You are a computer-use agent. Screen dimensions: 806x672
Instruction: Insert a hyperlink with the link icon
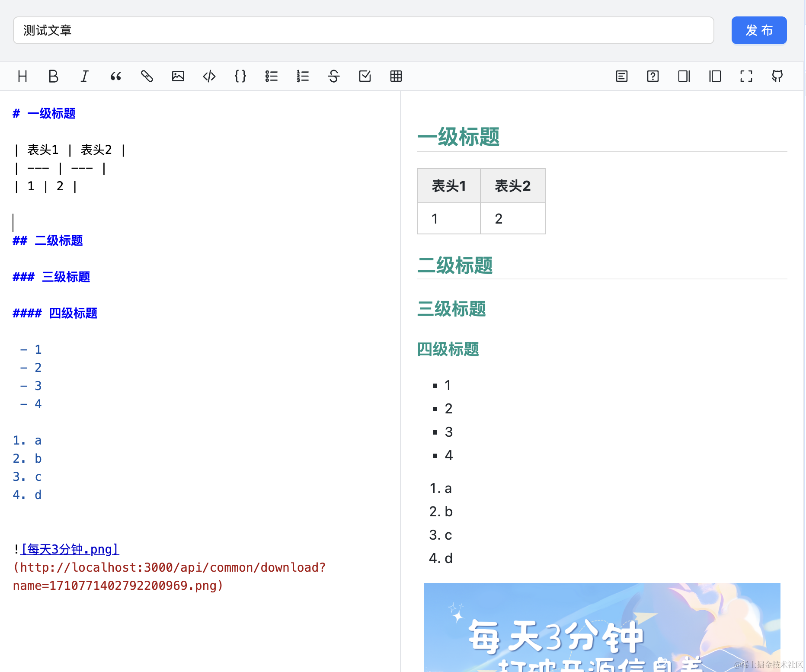pyautogui.click(x=147, y=77)
